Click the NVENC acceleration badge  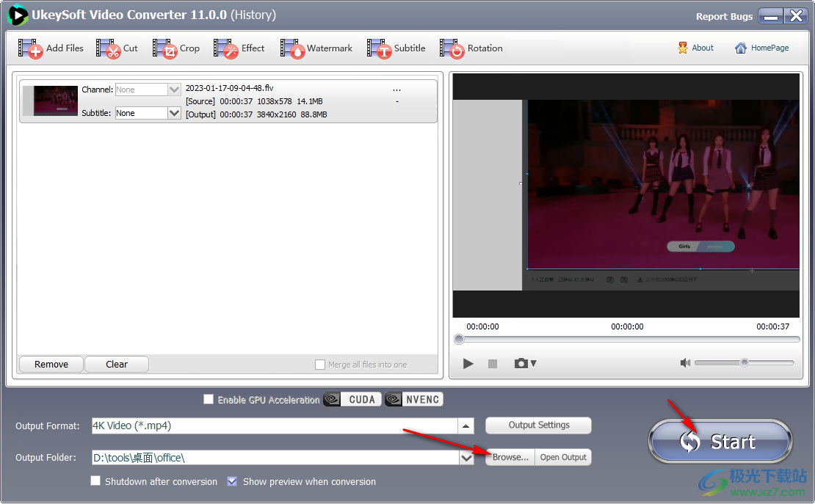tap(414, 399)
